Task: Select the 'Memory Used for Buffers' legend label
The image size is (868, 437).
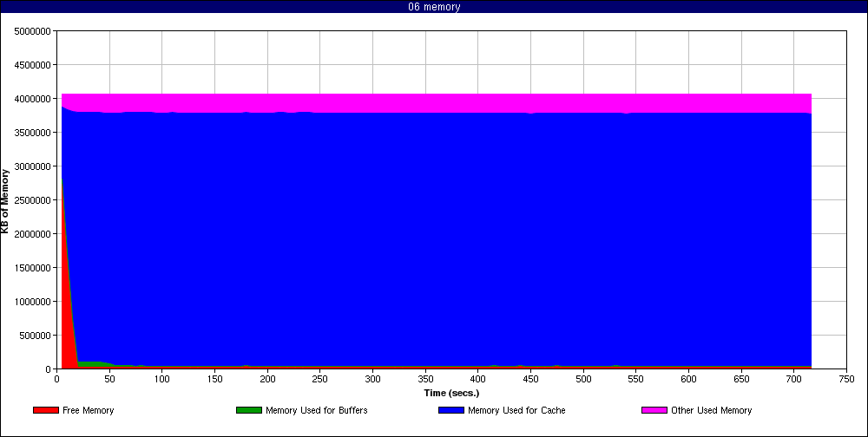Action: click(317, 410)
